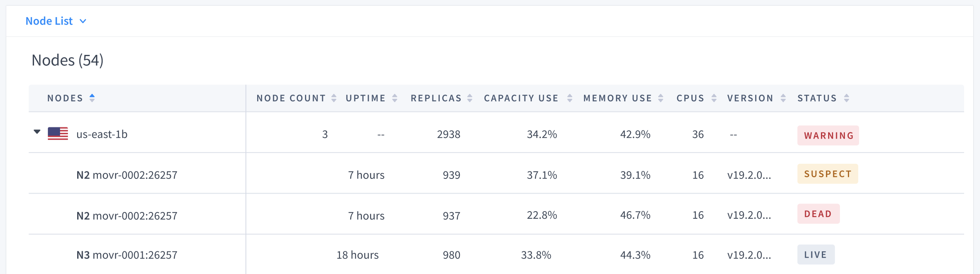This screenshot has width=980, height=274.
Task: Click the WARNING status badge
Action: click(x=828, y=135)
